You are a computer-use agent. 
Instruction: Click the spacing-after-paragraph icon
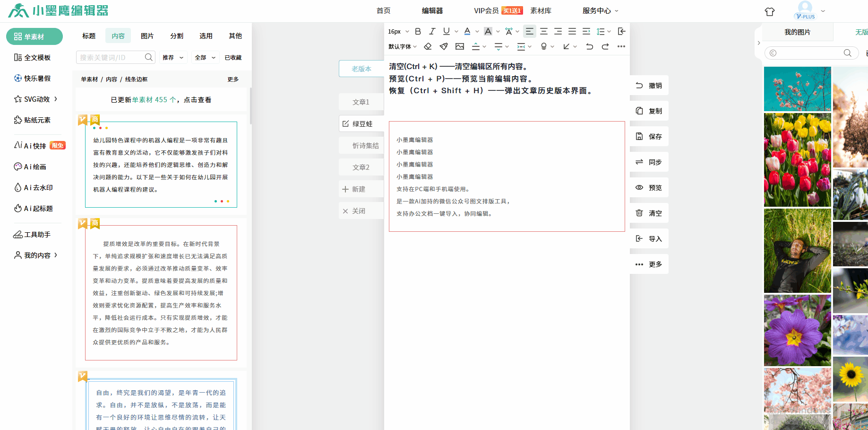(498, 46)
